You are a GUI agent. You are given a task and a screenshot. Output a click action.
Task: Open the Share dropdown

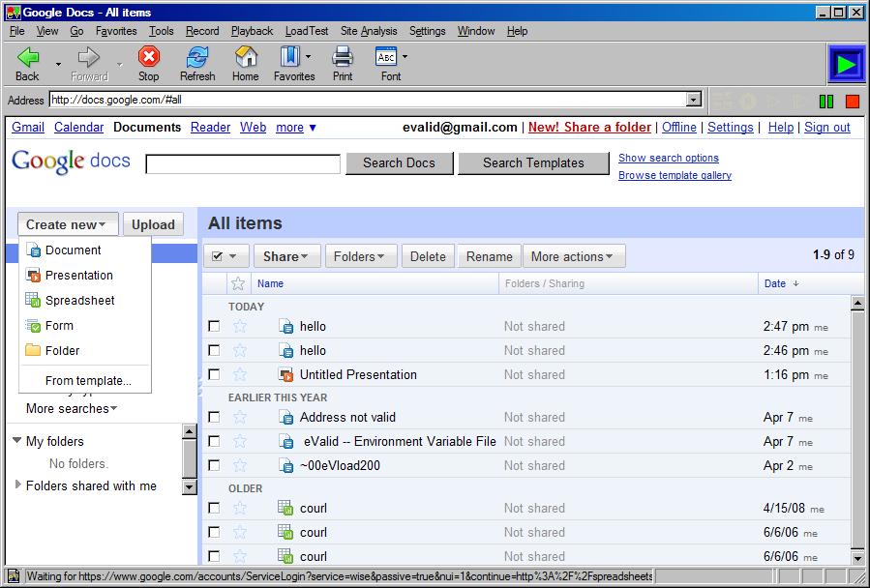coord(286,256)
